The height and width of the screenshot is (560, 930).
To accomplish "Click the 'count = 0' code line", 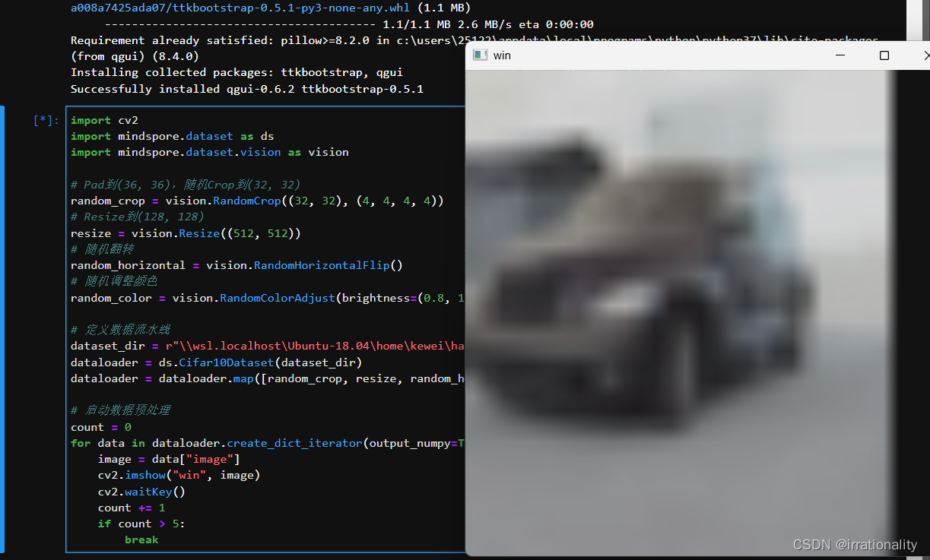I will pos(101,427).
